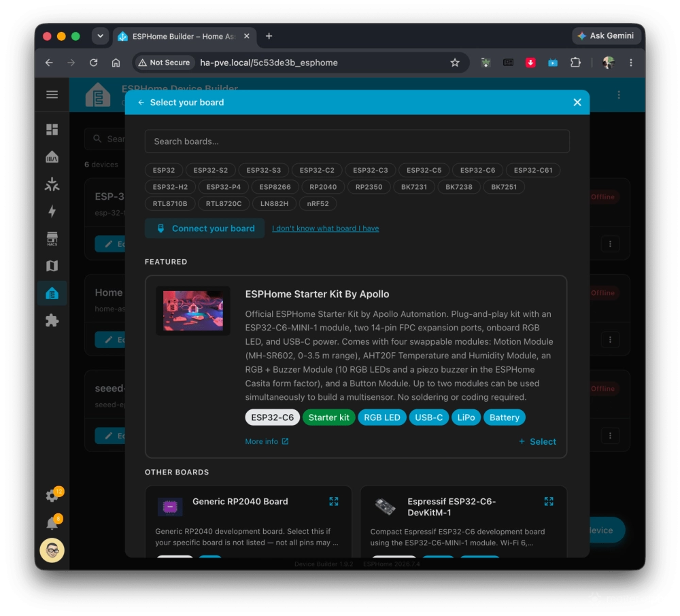Click the Starter kit green tag
The height and width of the screenshot is (616, 680).
(328, 417)
